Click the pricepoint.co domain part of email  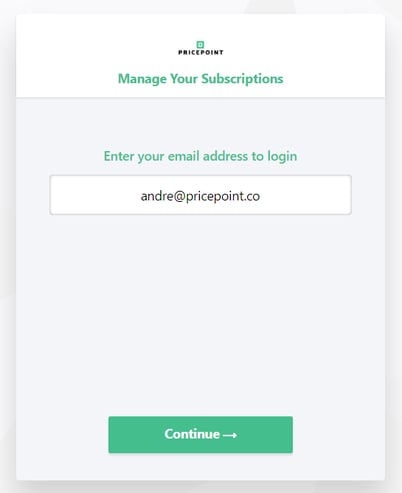point(223,196)
